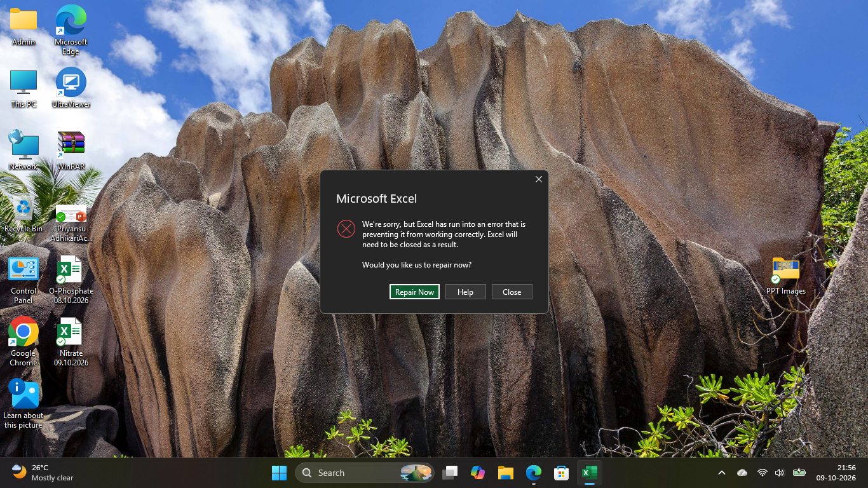The width and height of the screenshot is (868, 488).
Task: Select the WinRAR desktop shortcut
Action: pyautogui.click(x=71, y=151)
